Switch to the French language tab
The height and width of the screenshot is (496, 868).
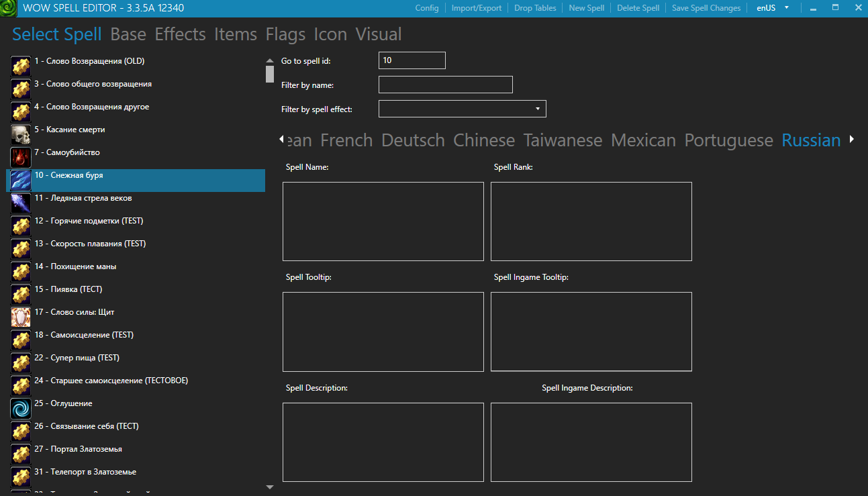(346, 140)
